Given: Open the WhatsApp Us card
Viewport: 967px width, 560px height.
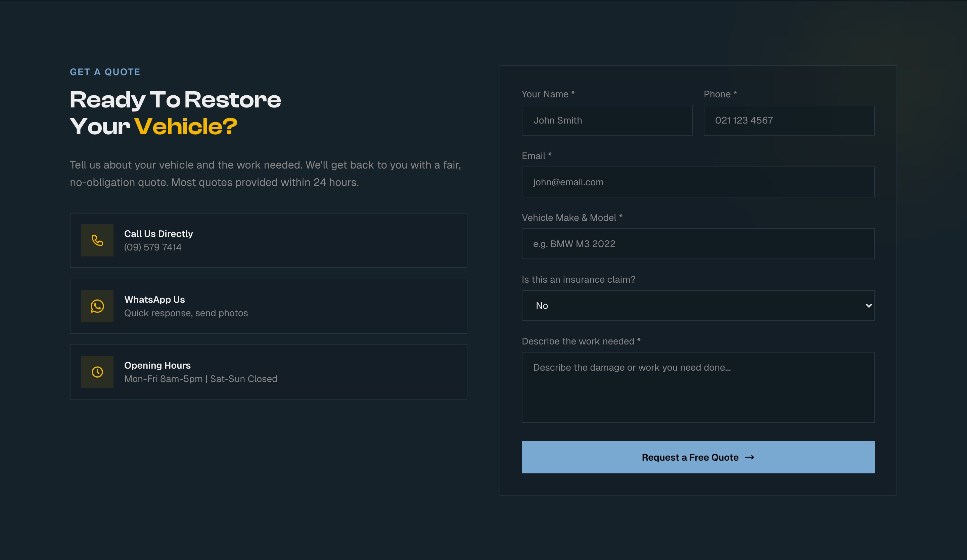Looking at the screenshot, I should click(268, 306).
